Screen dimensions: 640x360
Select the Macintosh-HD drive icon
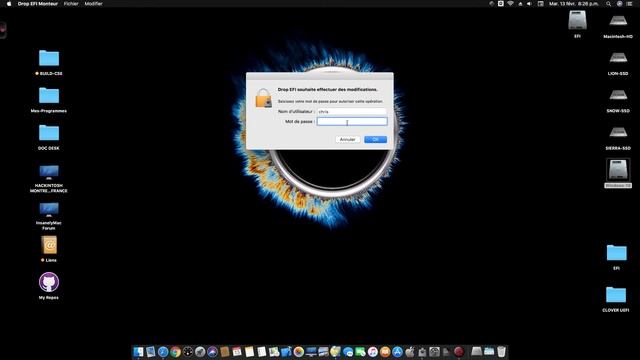pos(618,21)
